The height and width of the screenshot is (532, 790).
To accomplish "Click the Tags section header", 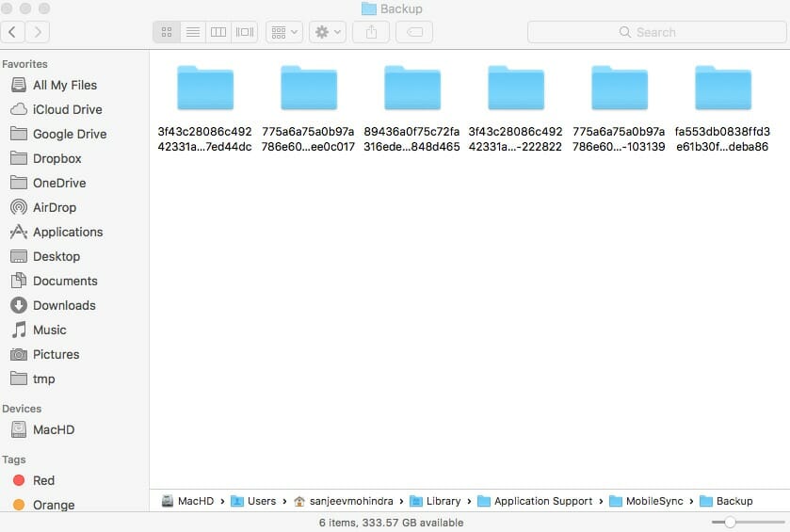I will click(x=13, y=459).
